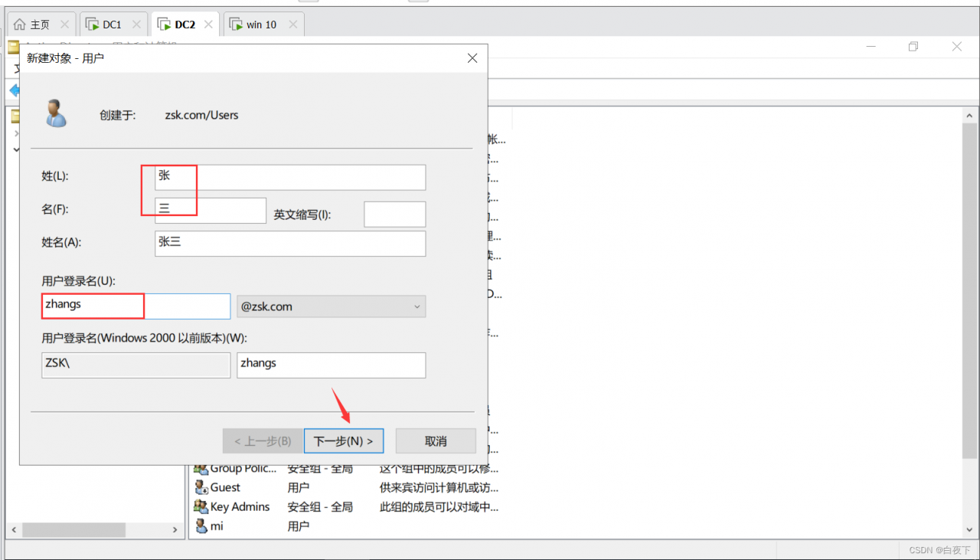The height and width of the screenshot is (560, 980).
Task: Select the Guest user icon
Action: tap(201, 487)
